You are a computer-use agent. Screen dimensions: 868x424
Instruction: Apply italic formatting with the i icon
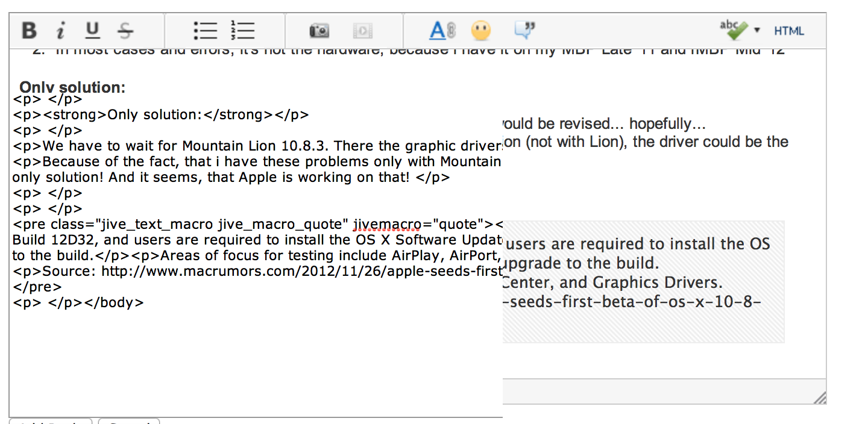coord(60,30)
